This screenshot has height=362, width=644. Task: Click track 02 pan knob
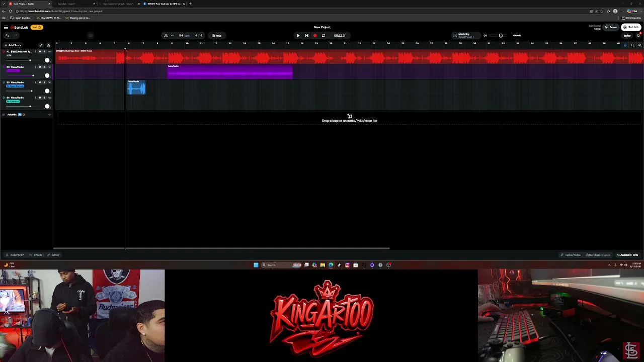(47, 75)
